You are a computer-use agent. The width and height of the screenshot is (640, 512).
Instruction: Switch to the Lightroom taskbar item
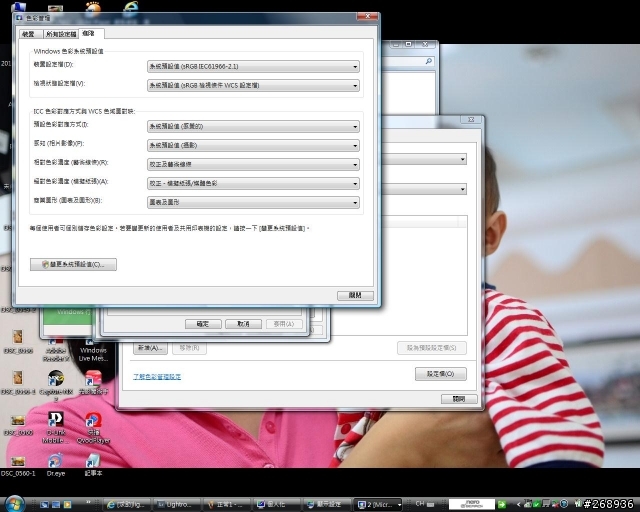tap(177, 505)
